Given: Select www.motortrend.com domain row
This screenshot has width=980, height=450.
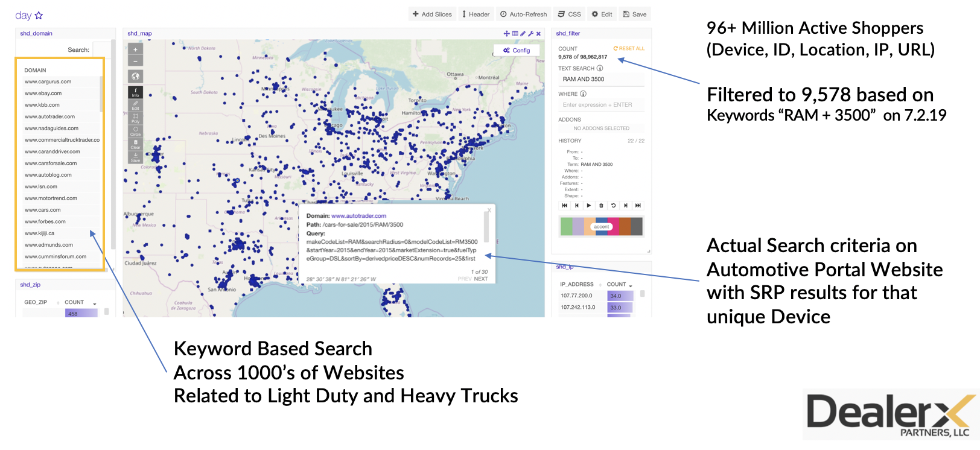Looking at the screenshot, I should (x=60, y=198).
